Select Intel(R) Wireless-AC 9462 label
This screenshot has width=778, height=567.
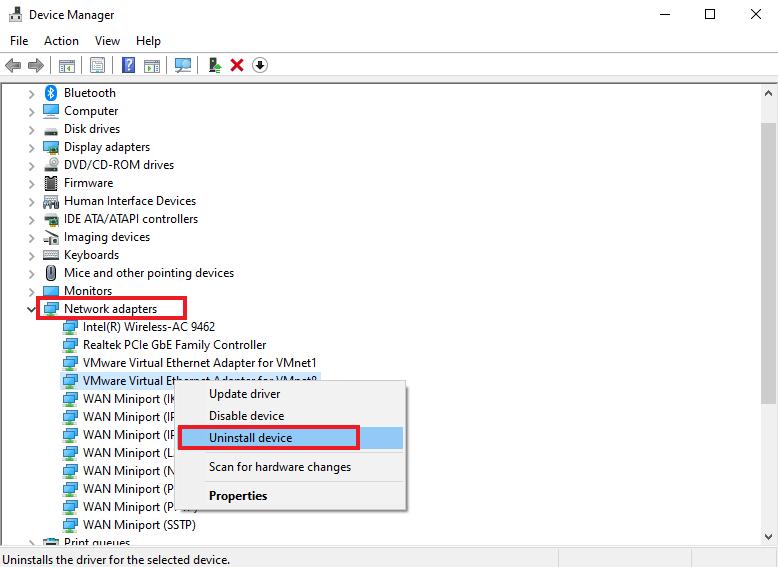pyautogui.click(x=149, y=327)
